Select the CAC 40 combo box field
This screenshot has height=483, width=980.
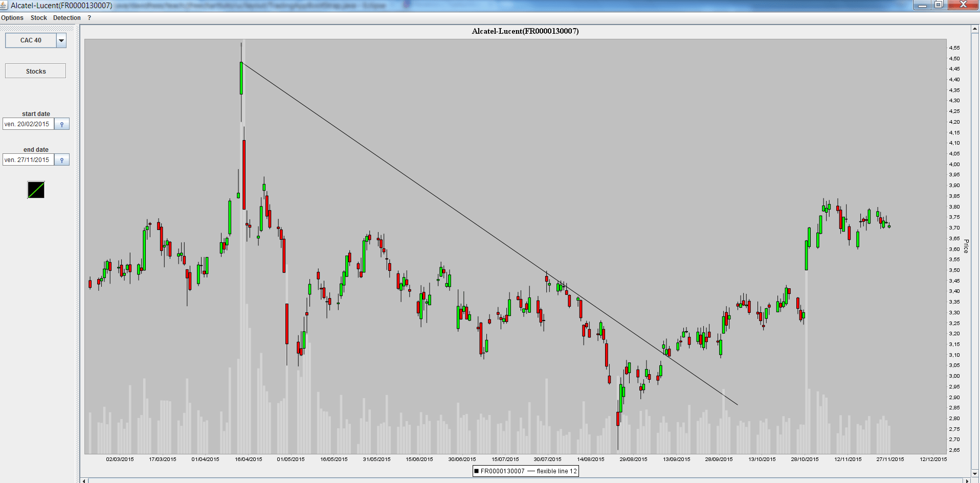click(31, 40)
